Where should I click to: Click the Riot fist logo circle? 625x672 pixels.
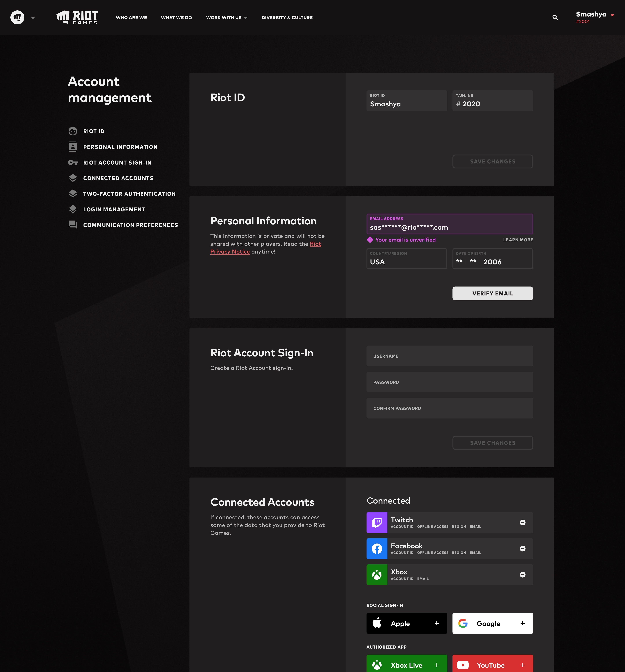(x=17, y=17)
